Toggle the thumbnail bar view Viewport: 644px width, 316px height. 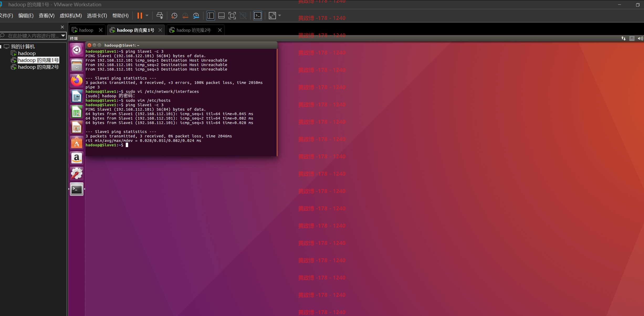tap(221, 16)
